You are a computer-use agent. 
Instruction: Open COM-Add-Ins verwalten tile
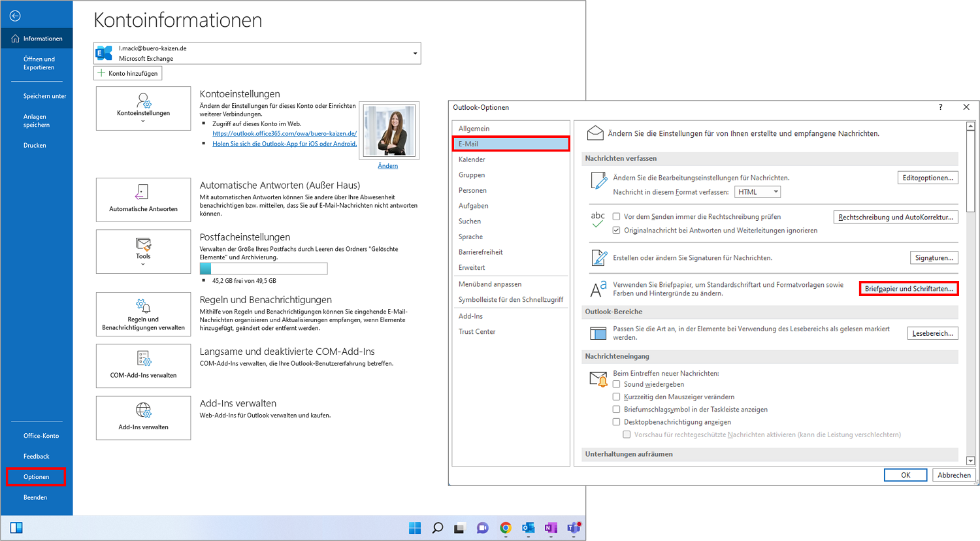click(143, 366)
